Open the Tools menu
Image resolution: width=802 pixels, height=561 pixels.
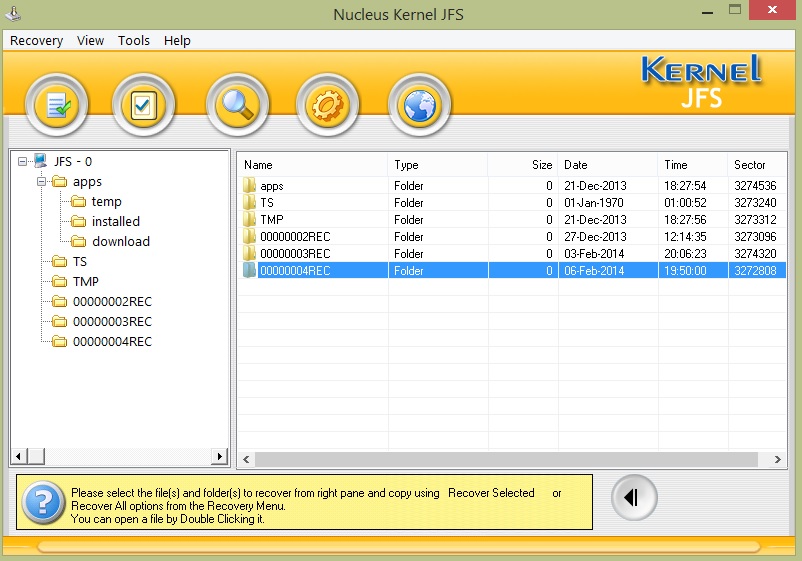(133, 40)
